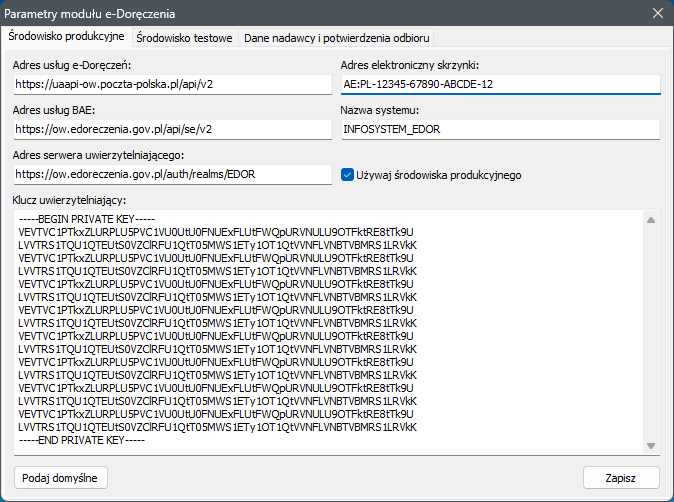Click the Nazwa systemu label

click(379, 110)
